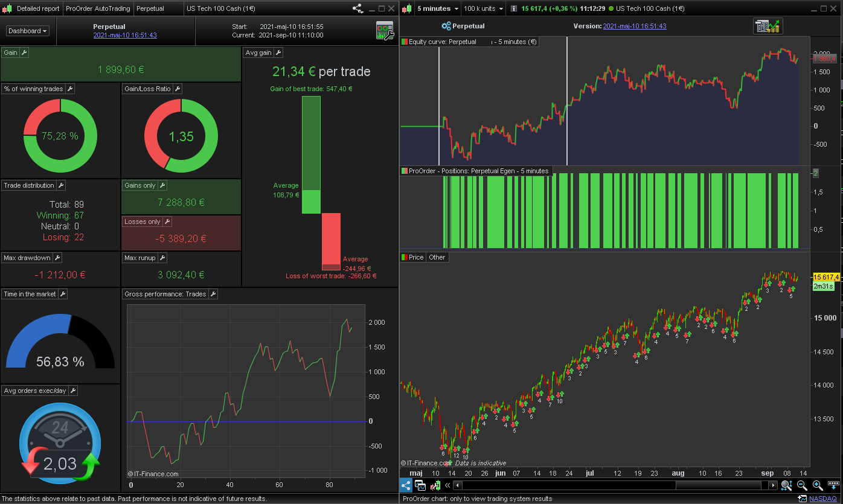Click the double left chevron rewind icon
The image size is (843, 504).
click(447, 485)
